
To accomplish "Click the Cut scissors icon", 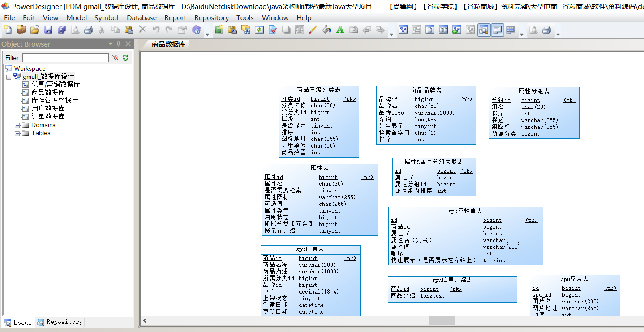I will (102, 30).
